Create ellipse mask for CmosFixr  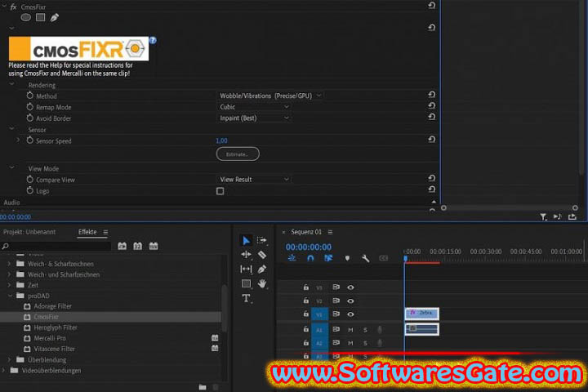[25, 17]
